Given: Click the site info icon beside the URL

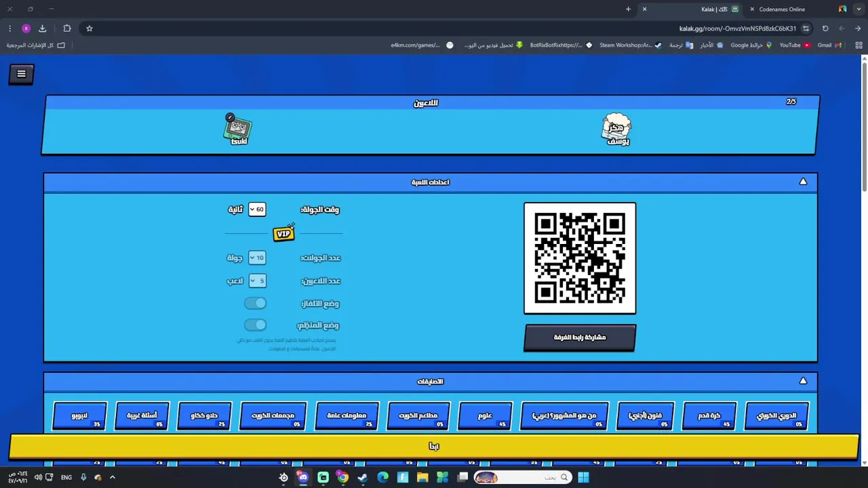Looking at the screenshot, I should [x=806, y=28].
